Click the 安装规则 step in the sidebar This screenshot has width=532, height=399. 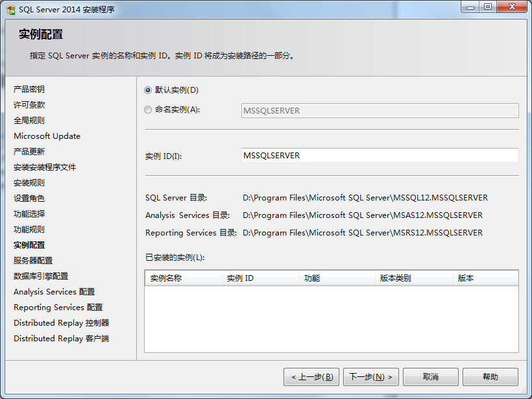coord(29,183)
